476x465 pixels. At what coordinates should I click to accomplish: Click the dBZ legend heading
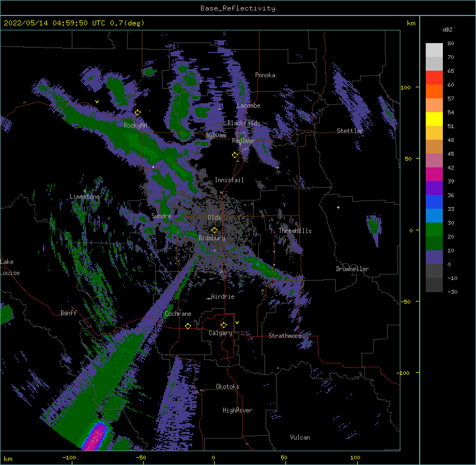(x=447, y=30)
